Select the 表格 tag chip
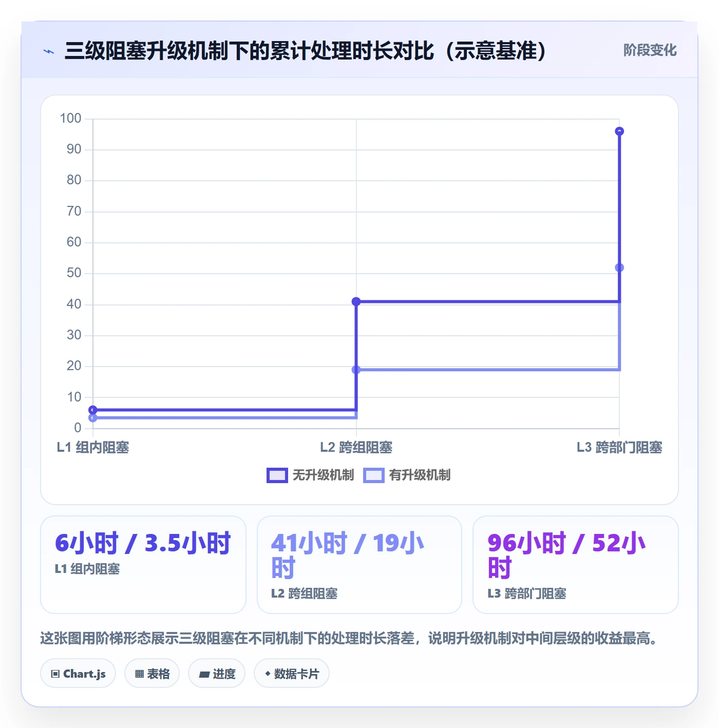This screenshot has width=719, height=728. (x=152, y=674)
